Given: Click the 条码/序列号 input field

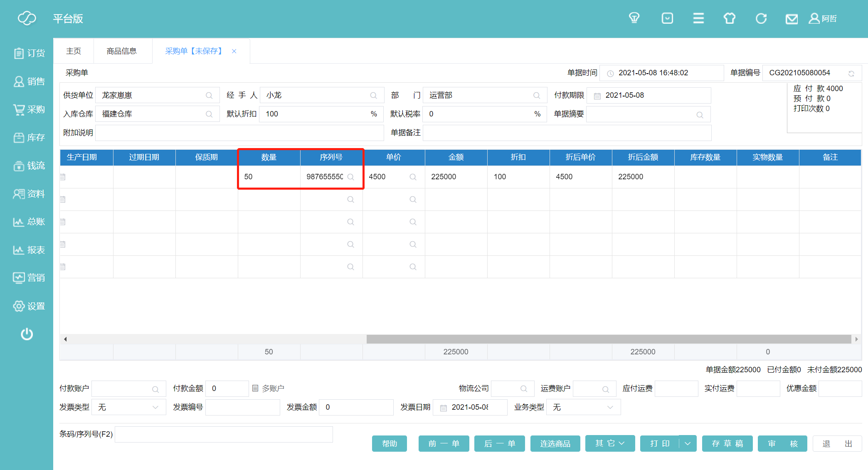Looking at the screenshot, I should coord(224,434).
